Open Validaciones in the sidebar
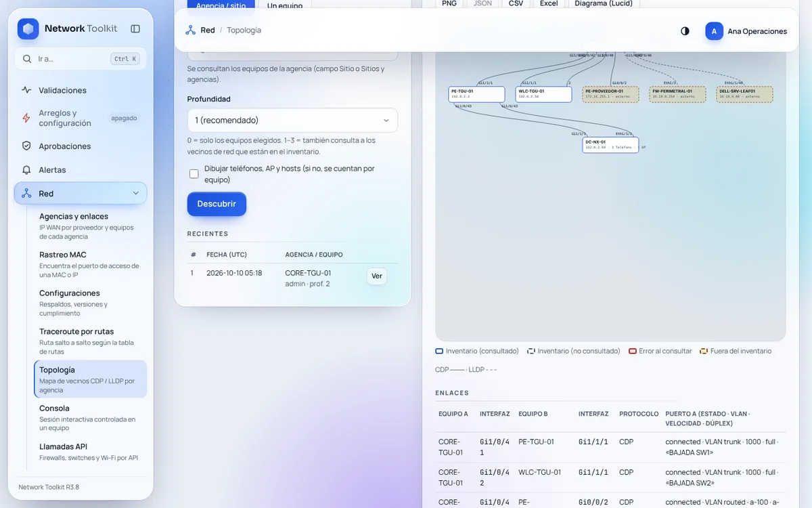812x508 pixels. (81, 90)
